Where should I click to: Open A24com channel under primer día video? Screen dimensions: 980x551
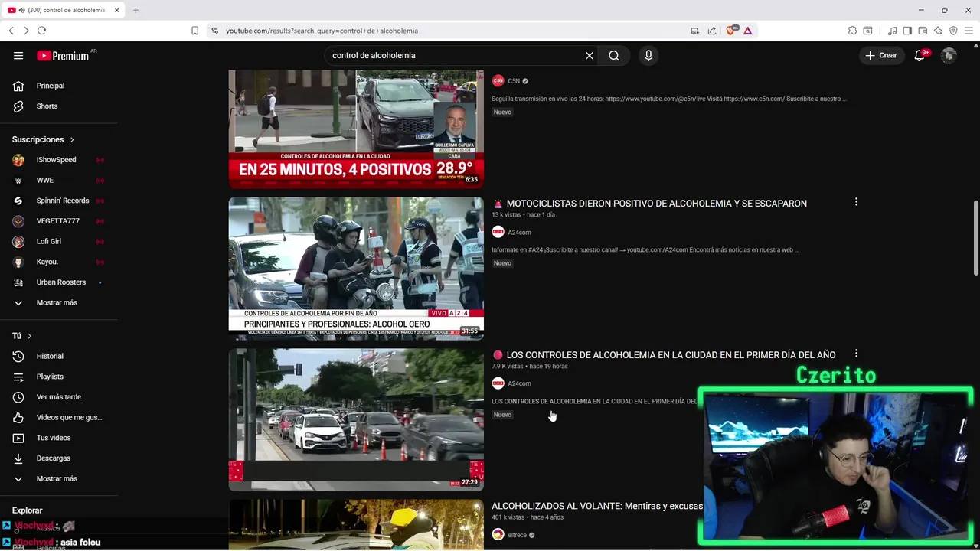(519, 383)
